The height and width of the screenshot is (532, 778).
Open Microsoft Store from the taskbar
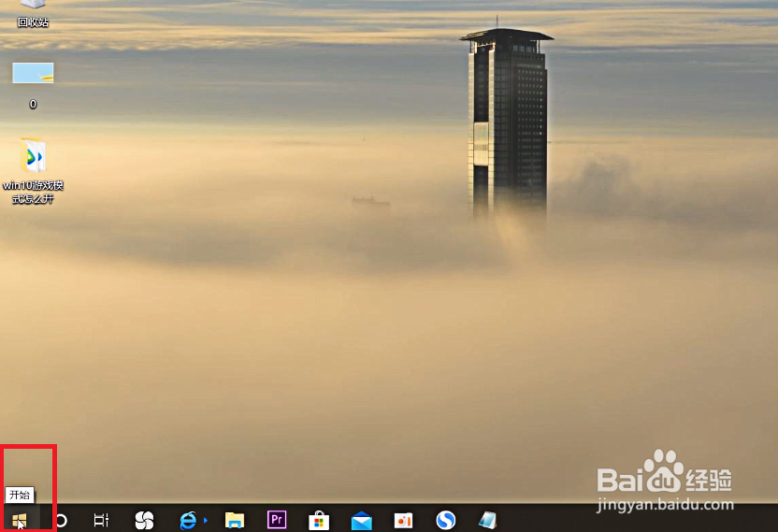(319, 520)
